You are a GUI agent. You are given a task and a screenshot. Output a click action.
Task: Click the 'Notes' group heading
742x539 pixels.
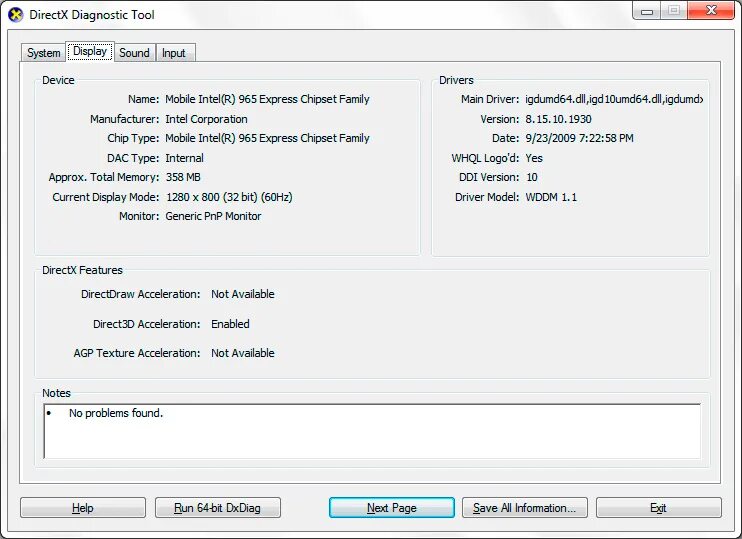(x=56, y=393)
